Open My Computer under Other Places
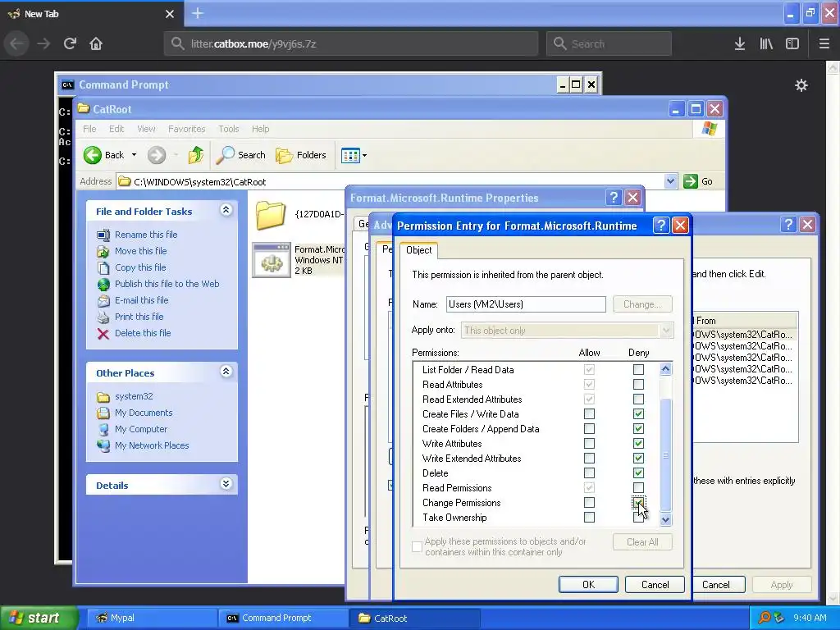 coord(140,429)
